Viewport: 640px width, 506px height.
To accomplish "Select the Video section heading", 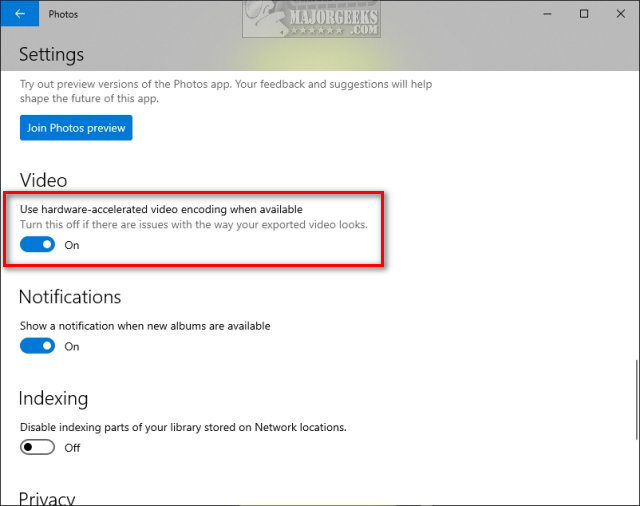I will (43, 180).
